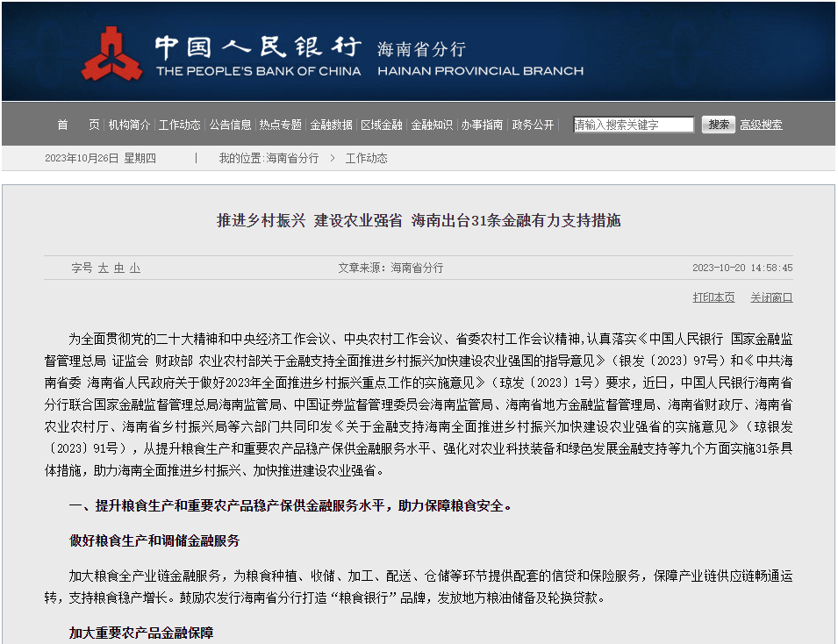Screen dimensions: 838x644
Task: Click the People's Bank of China logo emblem
Action: pyautogui.click(x=112, y=54)
